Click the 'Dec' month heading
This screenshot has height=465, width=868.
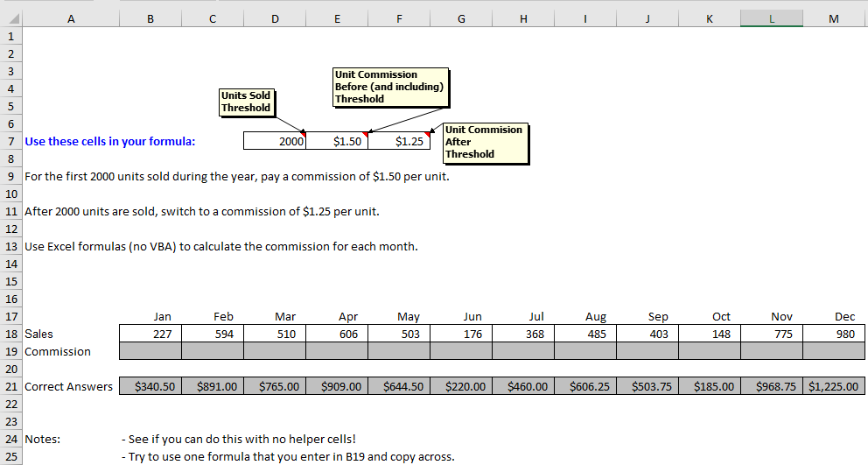[844, 316]
